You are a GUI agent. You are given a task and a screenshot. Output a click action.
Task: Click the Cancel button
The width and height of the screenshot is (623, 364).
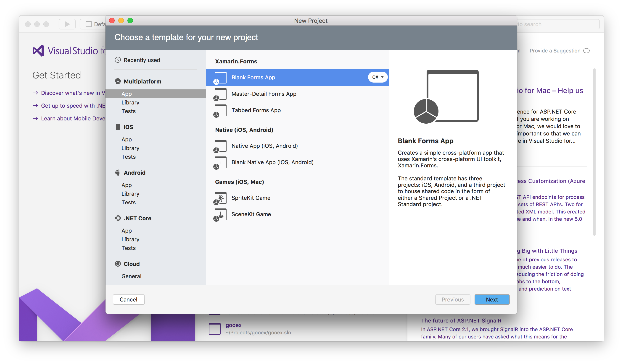click(129, 299)
